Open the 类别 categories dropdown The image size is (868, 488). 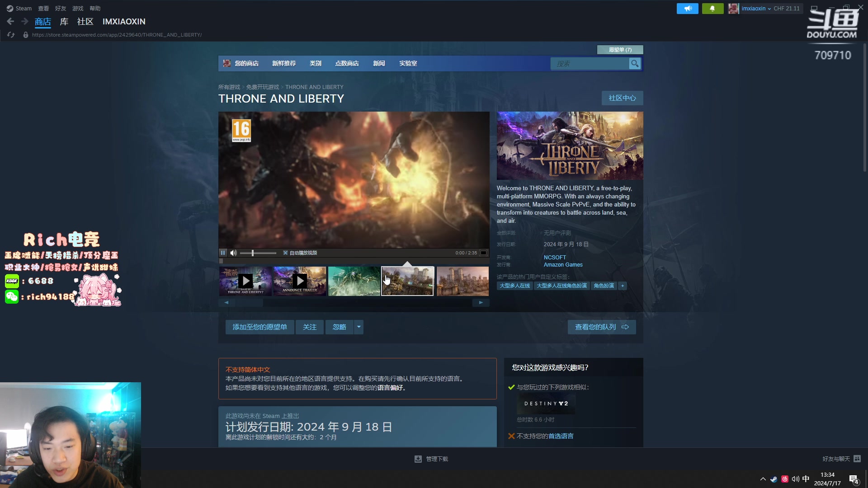click(316, 64)
